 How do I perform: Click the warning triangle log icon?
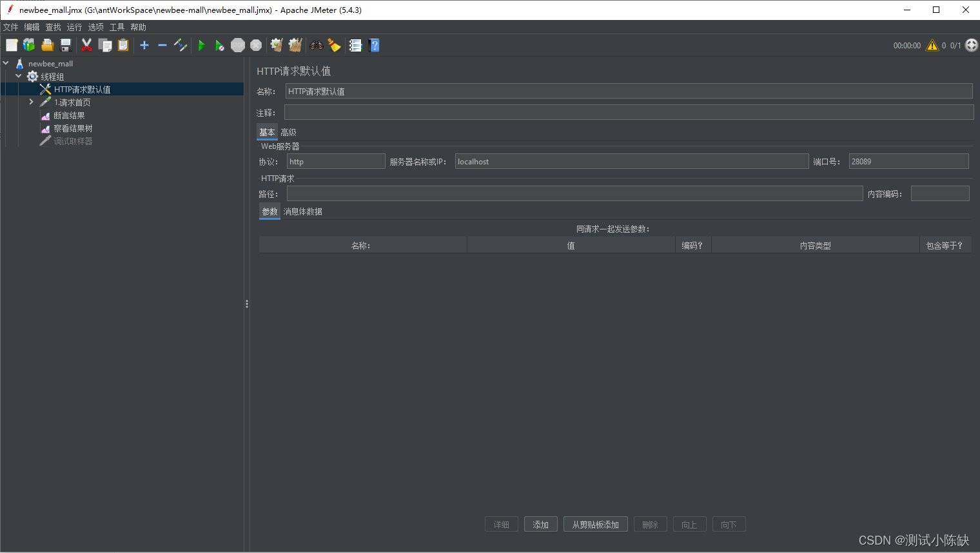[932, 45]
